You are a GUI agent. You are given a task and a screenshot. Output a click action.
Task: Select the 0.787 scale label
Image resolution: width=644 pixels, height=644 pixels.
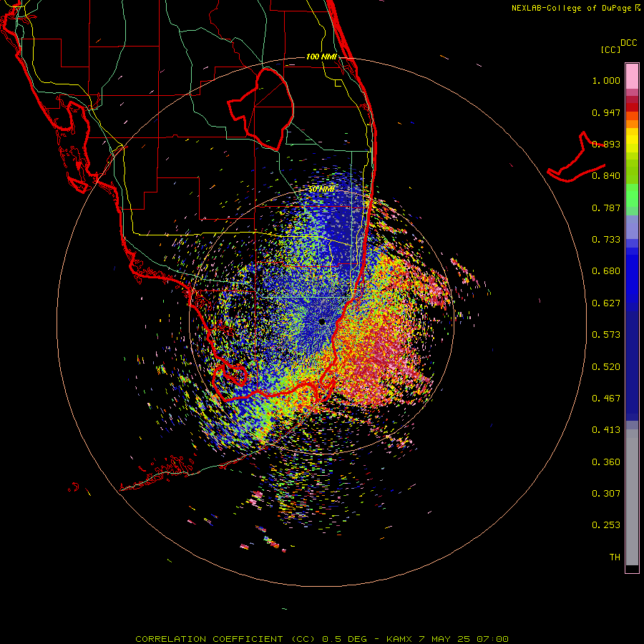(x=606, y=208)
